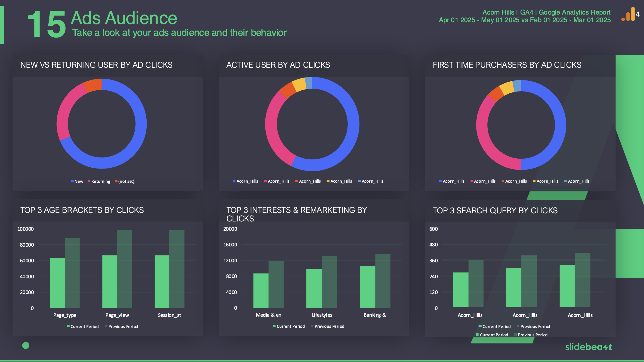Click Previous Period legend in Interests chart
The image size is (644, 362).
click(x=328, y=326)
